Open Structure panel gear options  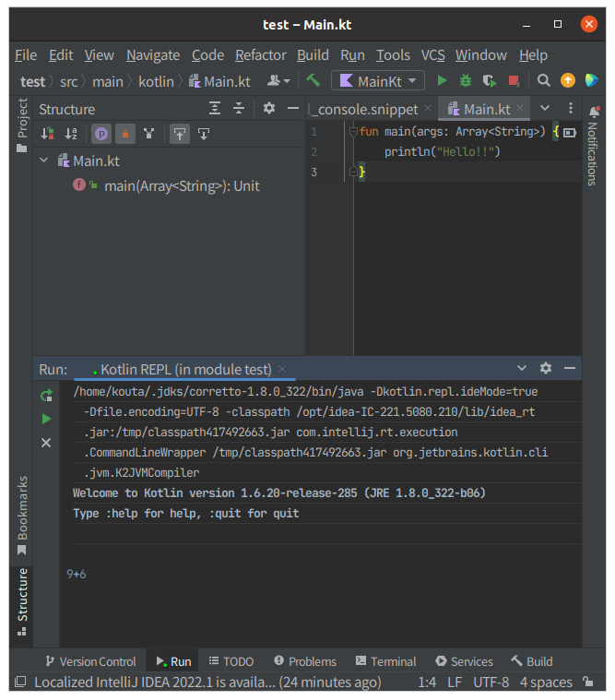(x=269, y=109)
